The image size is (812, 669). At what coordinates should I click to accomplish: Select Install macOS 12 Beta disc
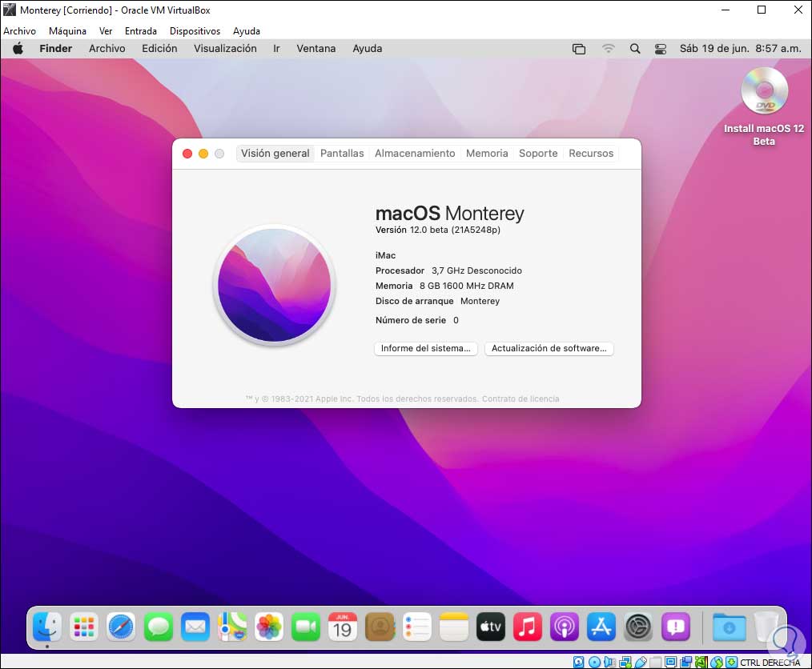click(764, 106)
